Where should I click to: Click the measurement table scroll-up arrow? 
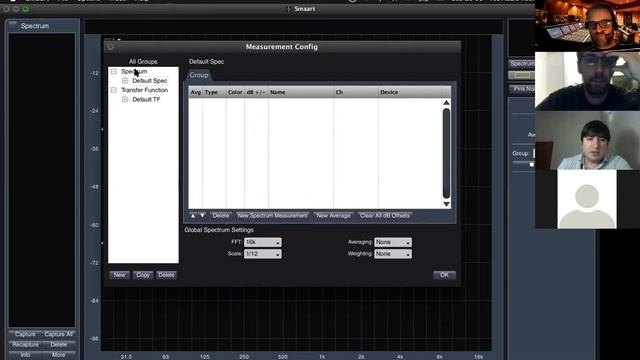[x=447, y=102]
